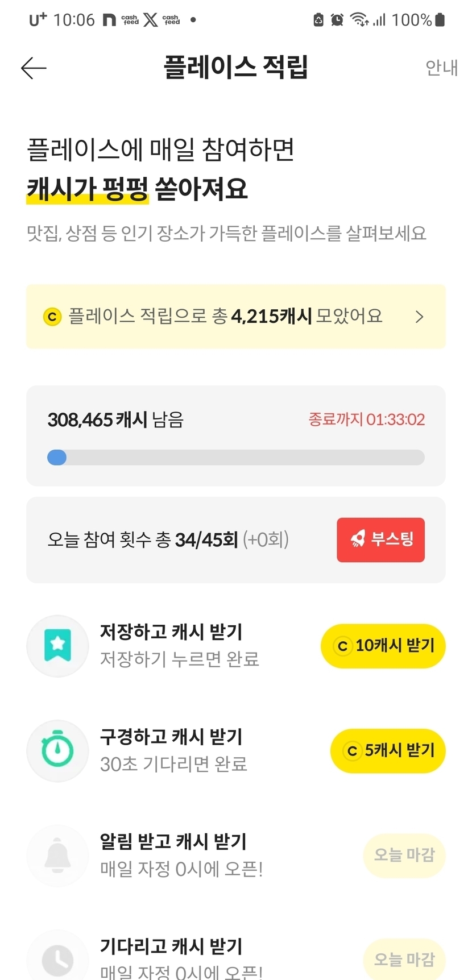Tap 오늘 마감 beside 알림 받고
Viewport: 472px width, 980px height.
(x=404, y=855)
